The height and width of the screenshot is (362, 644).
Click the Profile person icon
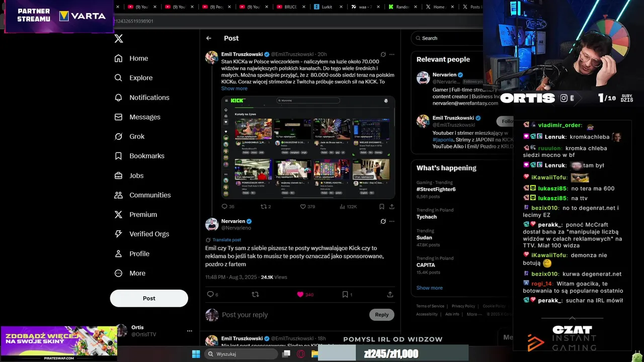(118, 253)
